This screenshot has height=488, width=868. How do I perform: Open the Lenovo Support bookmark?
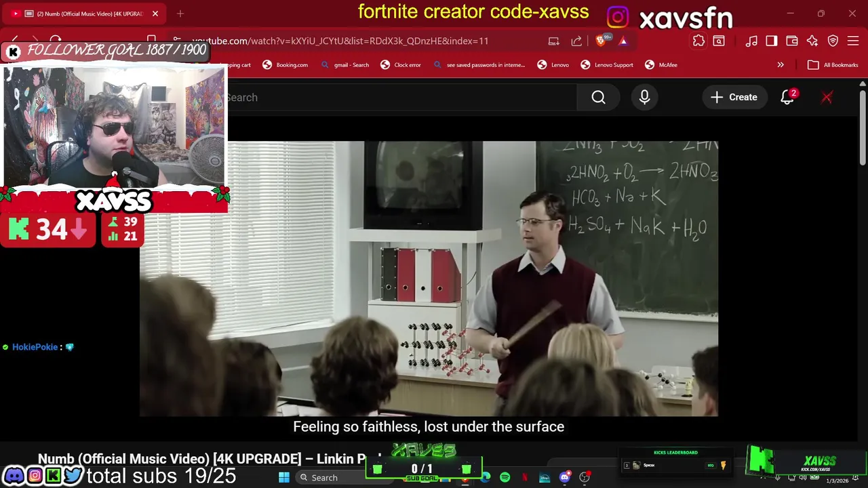[x=607, y=65]
